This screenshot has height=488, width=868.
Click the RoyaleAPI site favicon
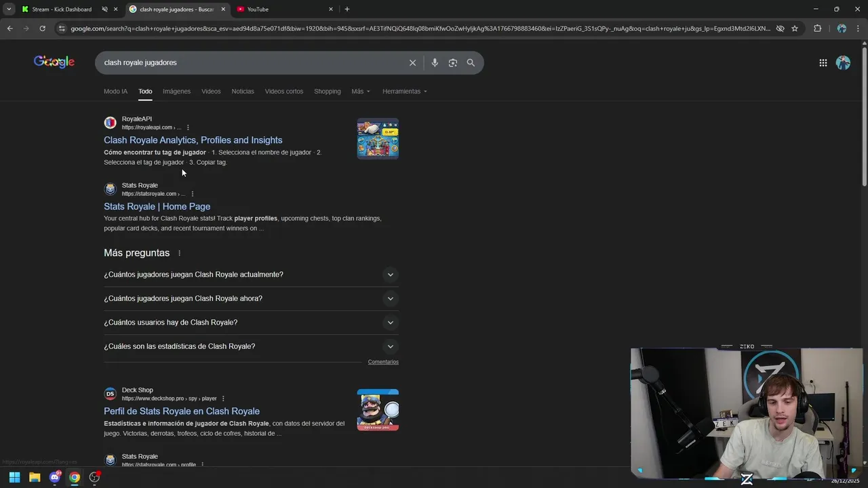click(110, 123)
